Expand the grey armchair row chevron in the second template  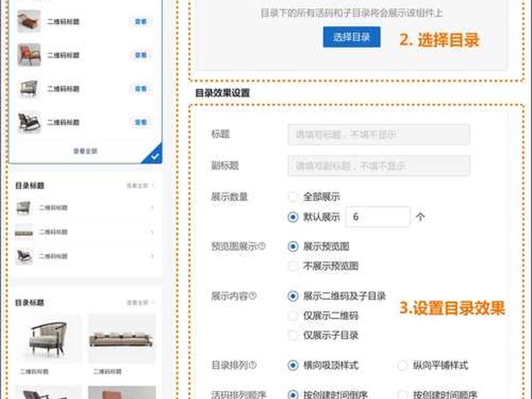pyautogui.click(x=152, y=207)
